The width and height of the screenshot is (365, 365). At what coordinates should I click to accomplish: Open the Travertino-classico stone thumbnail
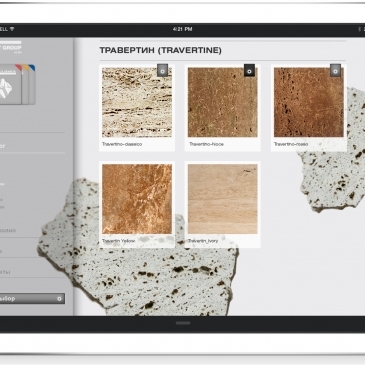click(137, 102)
